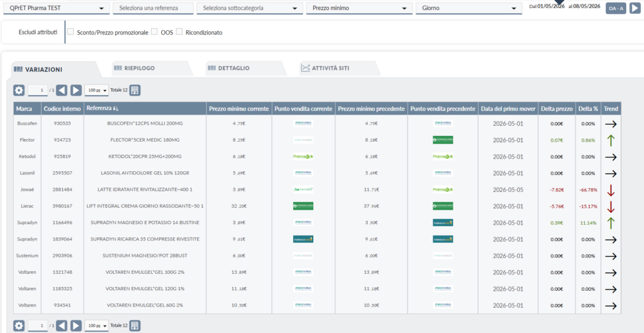This screenshot has height=333, width=644.
Task: Click current store logo for Jowaé
Action: point(303,189)
